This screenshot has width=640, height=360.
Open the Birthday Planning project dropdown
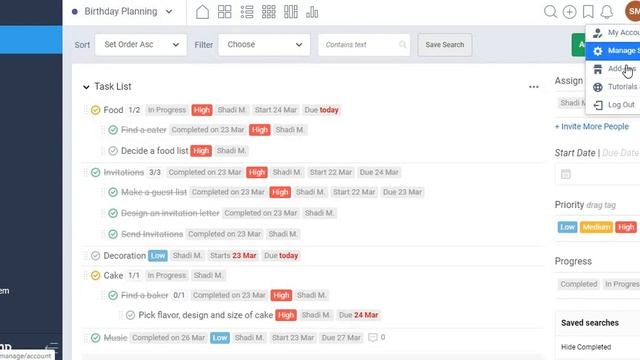(x=122, y=11)
